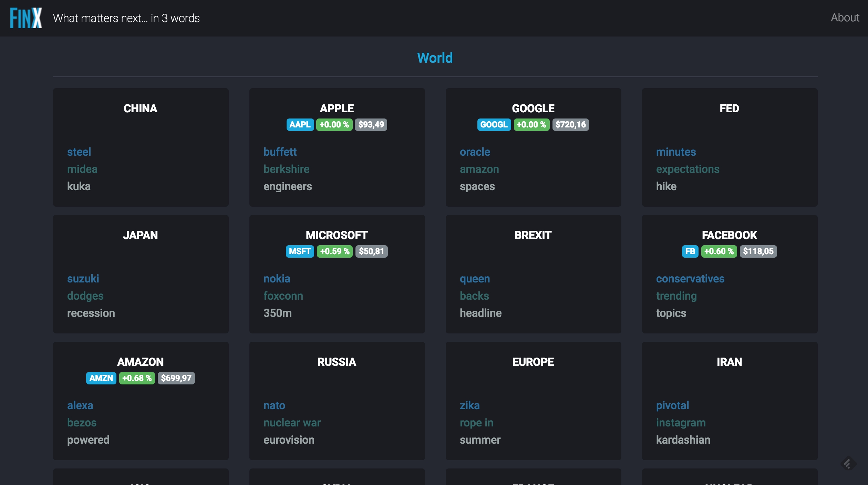Click the GOOGL ticker badge
Viewport: 868px width, 485px height.
494,125
